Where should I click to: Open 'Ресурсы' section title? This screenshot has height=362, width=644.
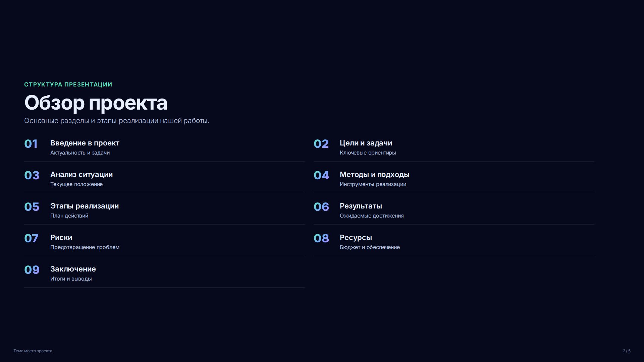point(356,238)
